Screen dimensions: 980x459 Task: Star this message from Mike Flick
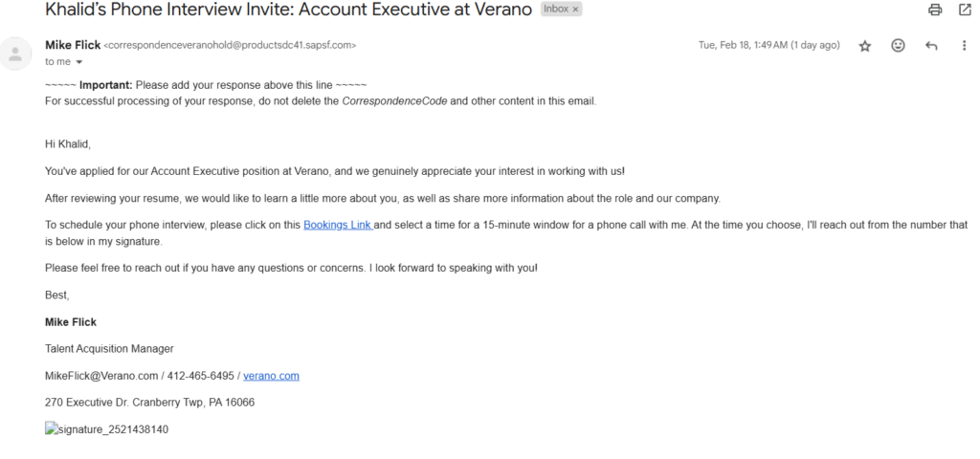pos(865,46)
